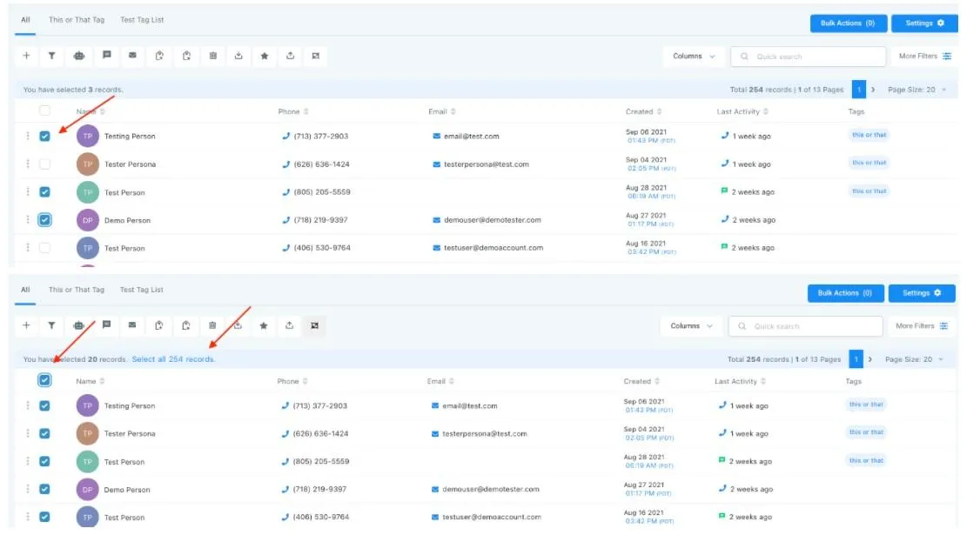
Task: Open Page Size 20 dropdown in lower view
Action: (915, 359)
